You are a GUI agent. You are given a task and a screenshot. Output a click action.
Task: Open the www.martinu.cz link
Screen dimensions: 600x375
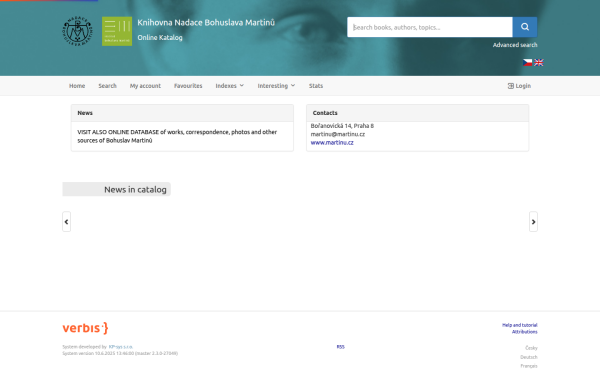[x=332, y=142]
